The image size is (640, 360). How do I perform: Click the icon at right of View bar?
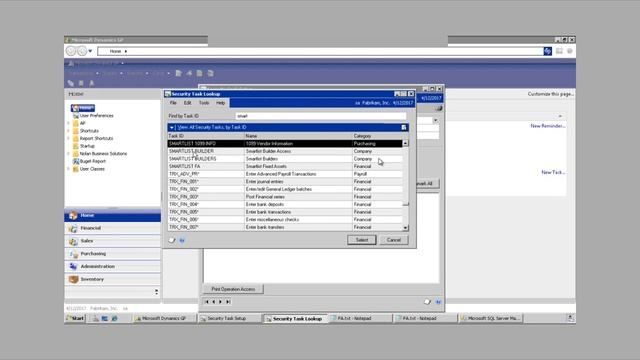(x=404, y=127)
